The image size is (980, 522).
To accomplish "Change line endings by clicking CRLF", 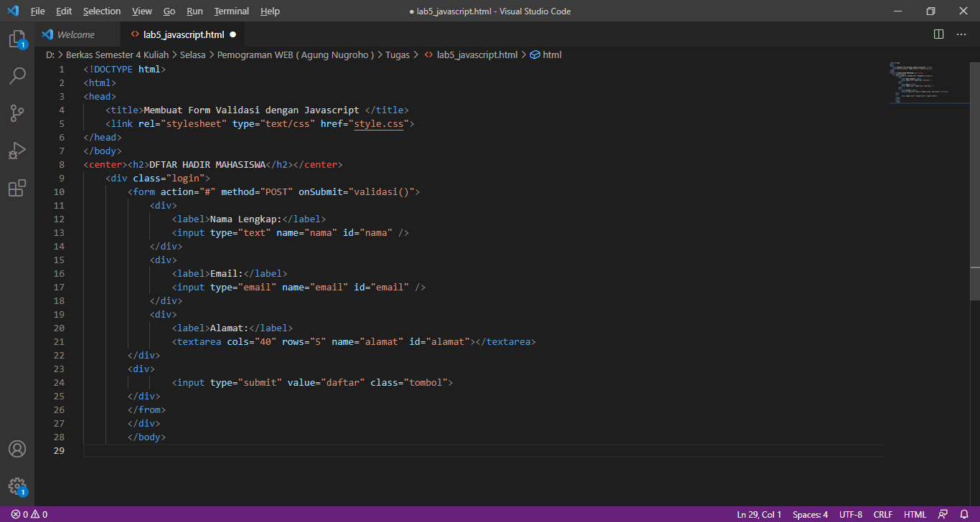I will click(882, 513).
